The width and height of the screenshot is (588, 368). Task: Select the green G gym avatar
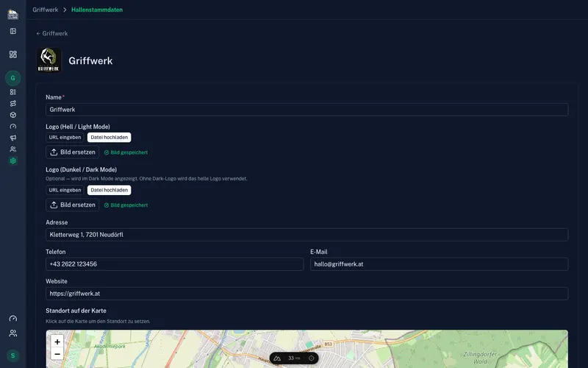12,78
